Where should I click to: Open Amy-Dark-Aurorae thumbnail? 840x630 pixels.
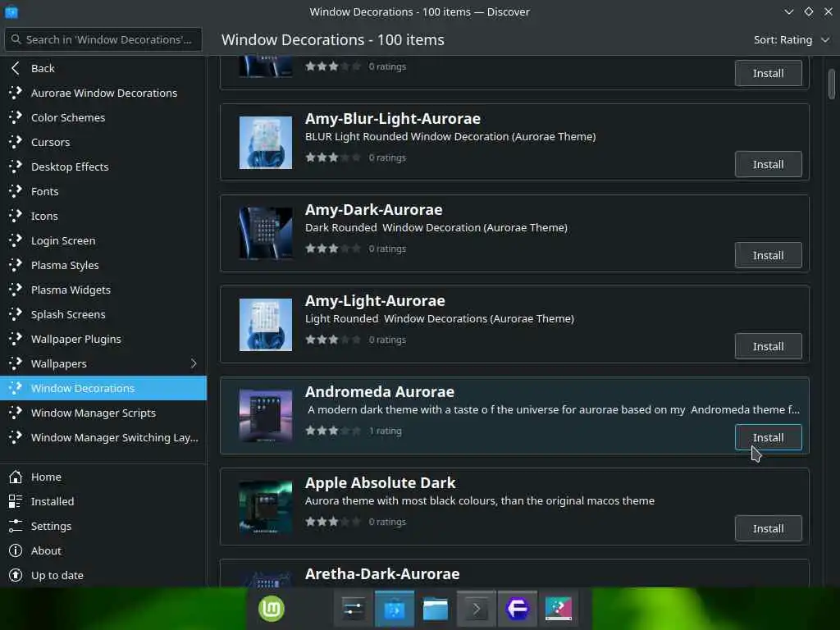point(266,234)
